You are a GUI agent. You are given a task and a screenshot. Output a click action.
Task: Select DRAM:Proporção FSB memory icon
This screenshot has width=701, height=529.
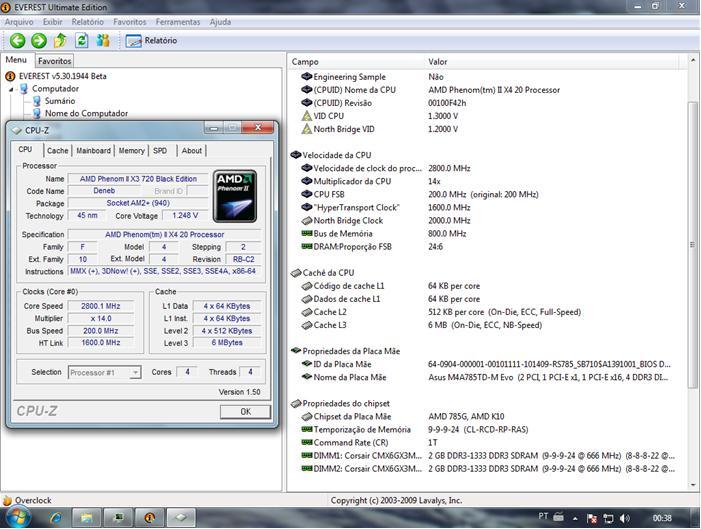click(307, 246)
